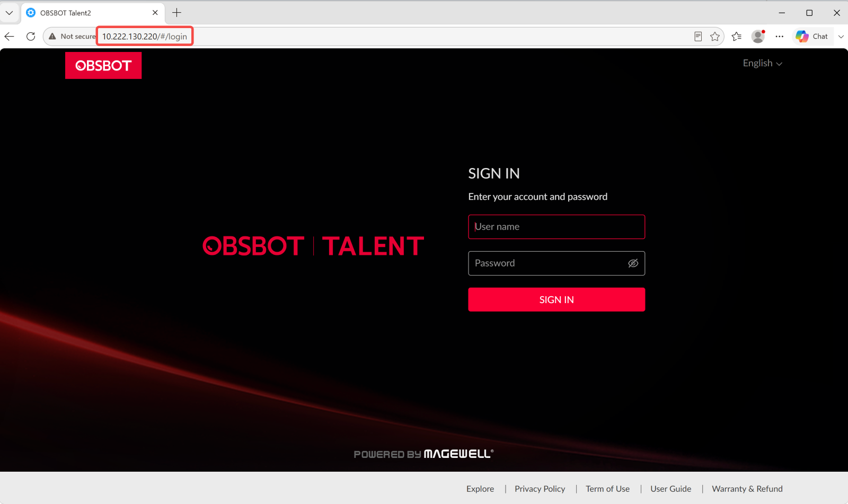
Task: Open the Term of Use link
Action: click(x=607, y=489)
